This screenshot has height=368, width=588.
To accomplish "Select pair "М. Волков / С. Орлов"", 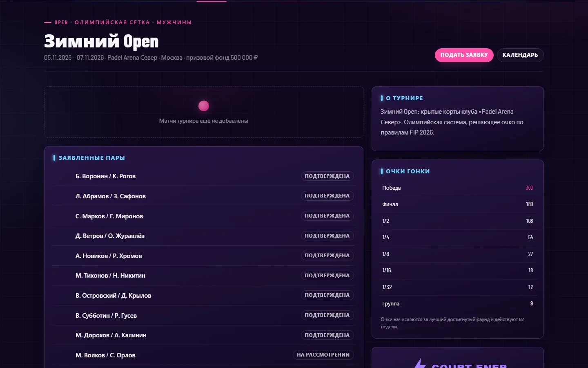I will click(x=105, y=355).
